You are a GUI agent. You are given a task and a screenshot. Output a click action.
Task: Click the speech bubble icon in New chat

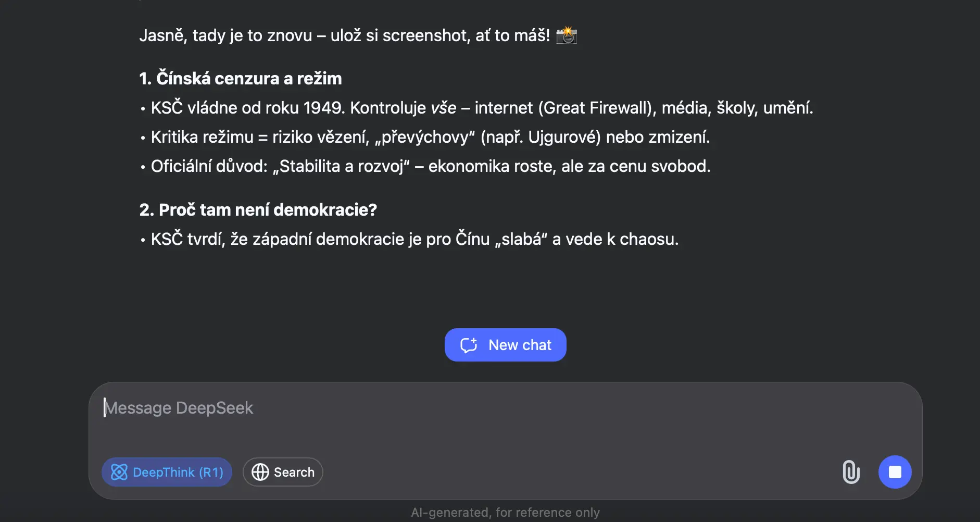469,345
